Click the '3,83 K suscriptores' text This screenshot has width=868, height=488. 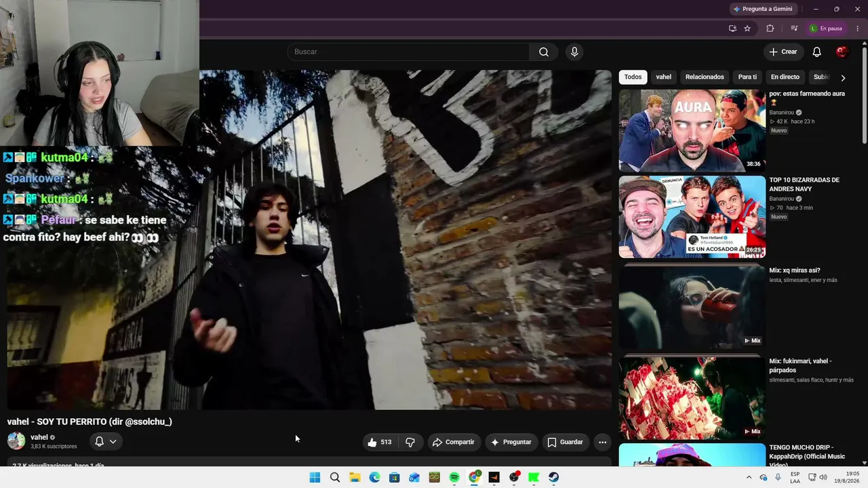(x=54, y=447)
